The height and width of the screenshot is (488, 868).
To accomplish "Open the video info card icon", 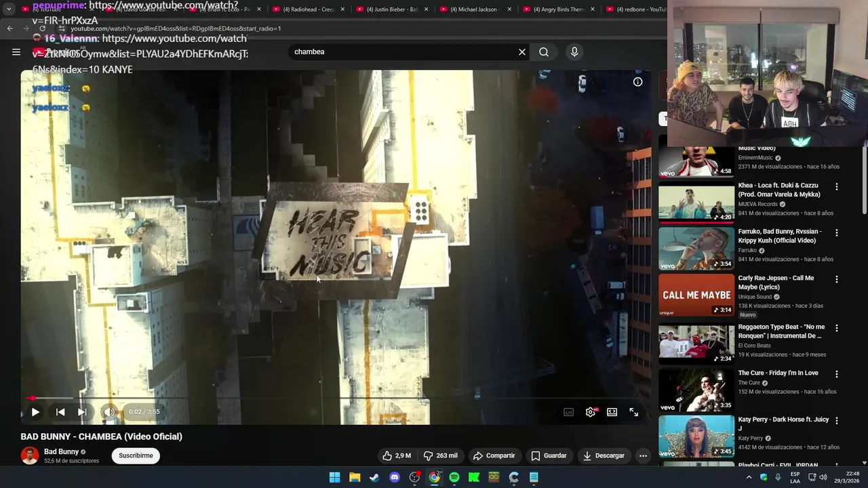I will tap(637, 82).
